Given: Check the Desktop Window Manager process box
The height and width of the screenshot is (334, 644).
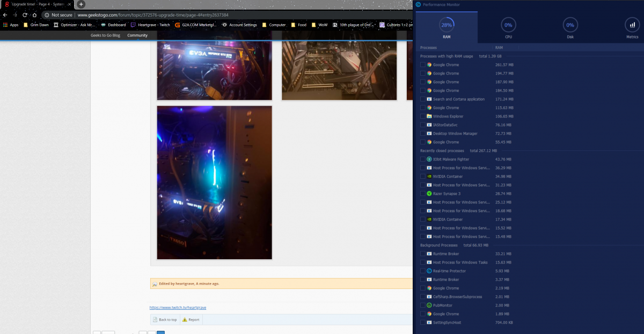Looking at the screenshot, I should click(x=422, y=134).
